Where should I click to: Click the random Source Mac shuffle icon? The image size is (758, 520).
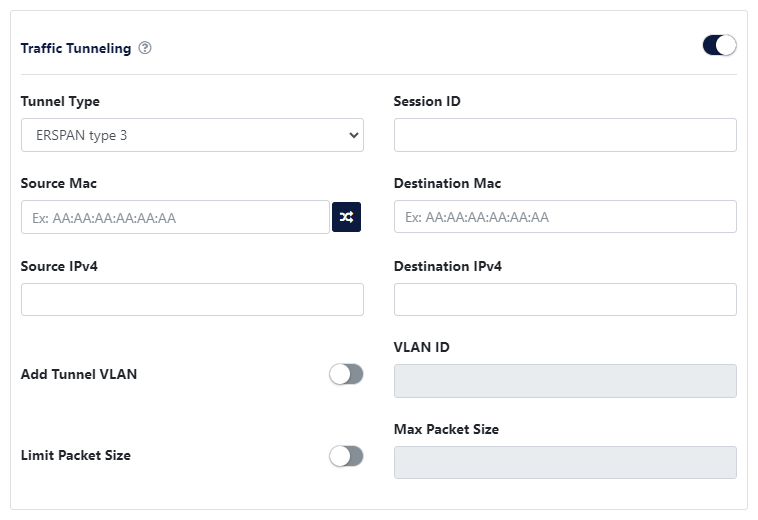click(346, 217)
